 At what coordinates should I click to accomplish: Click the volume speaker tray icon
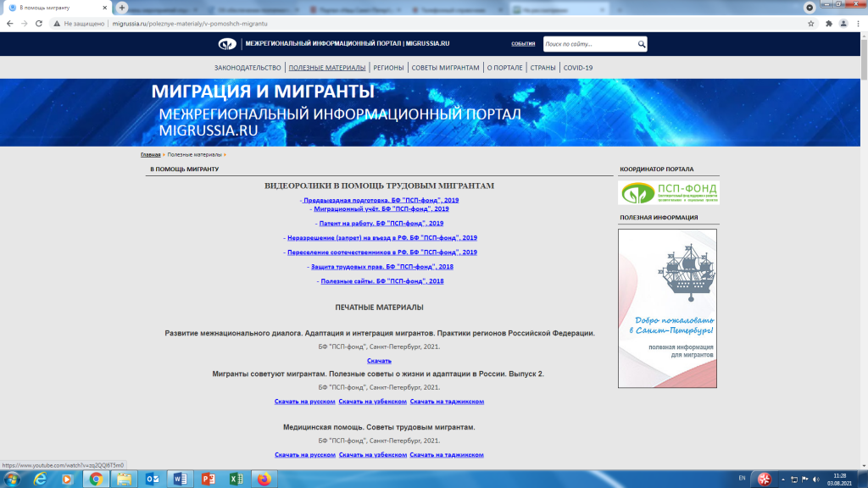tap(816, 480)
